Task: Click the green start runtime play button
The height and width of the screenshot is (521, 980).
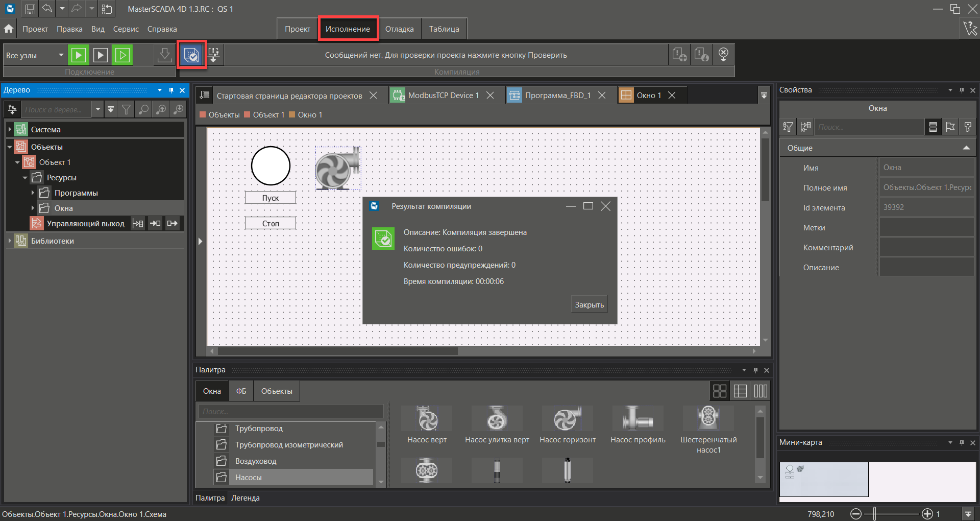Action: (79, 55)
